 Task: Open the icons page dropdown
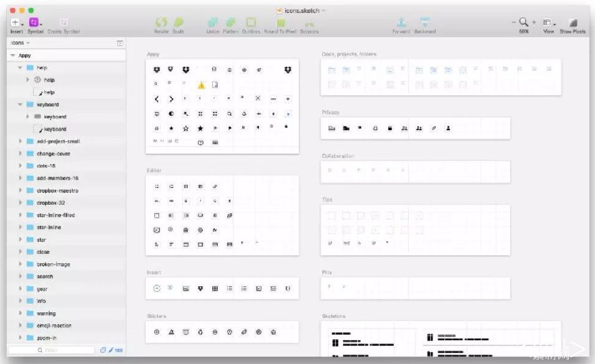click(20, 43)
